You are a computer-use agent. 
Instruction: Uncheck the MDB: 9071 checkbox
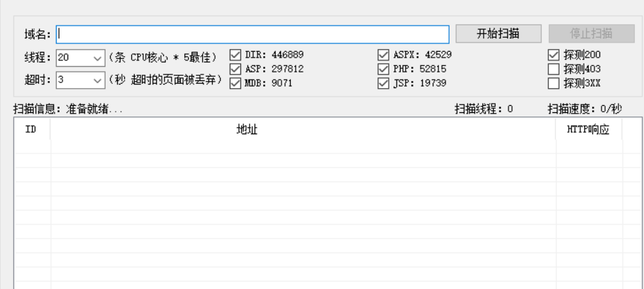tap(235, 83)
